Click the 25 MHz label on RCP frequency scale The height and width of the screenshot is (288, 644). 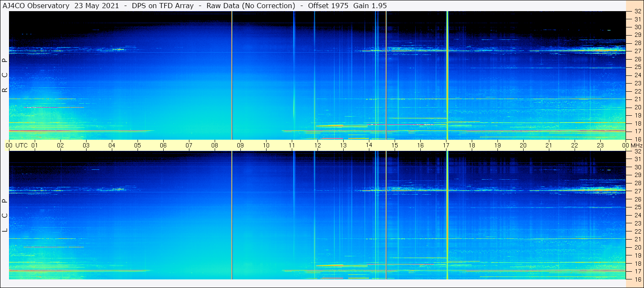pos(638,67)
